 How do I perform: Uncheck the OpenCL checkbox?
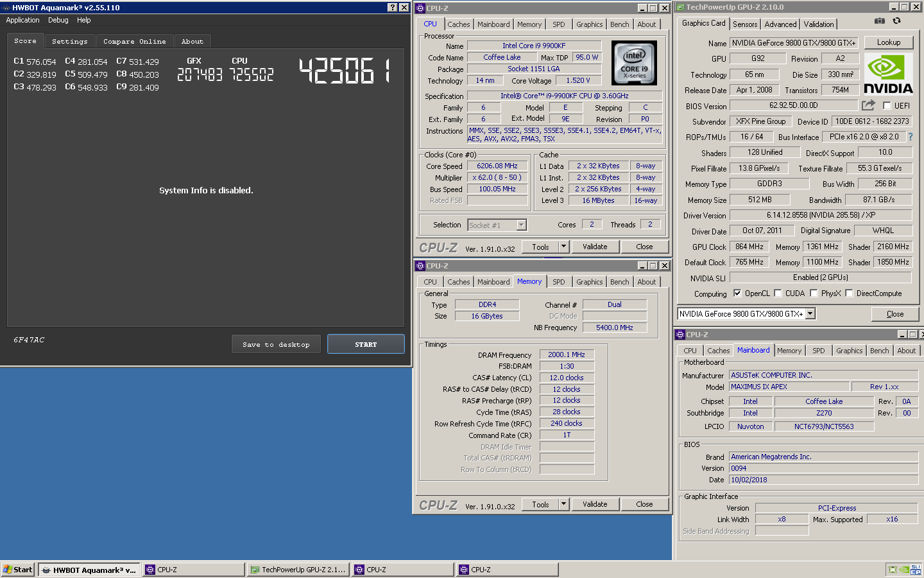[737, 293]
